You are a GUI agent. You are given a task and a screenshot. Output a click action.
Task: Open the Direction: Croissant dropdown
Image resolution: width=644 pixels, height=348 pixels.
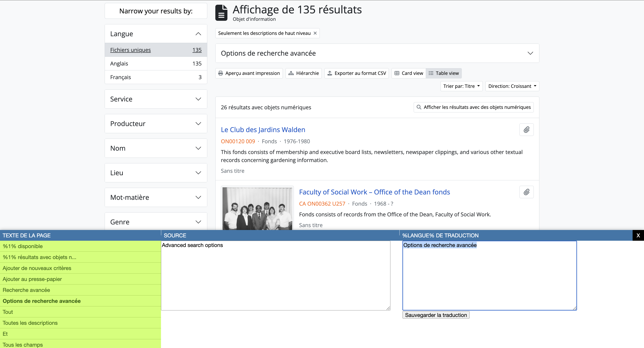click(512, 86)
